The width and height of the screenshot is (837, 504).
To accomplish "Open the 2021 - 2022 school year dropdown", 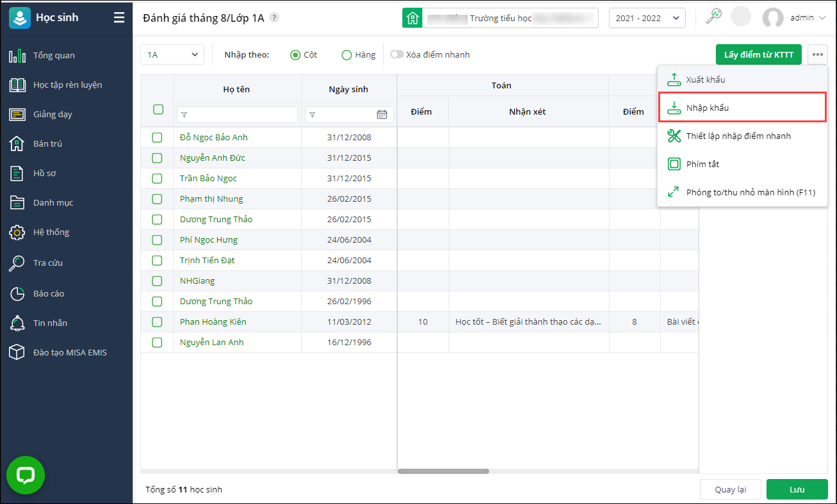I will pyautogui.click(x=647, y=18).
